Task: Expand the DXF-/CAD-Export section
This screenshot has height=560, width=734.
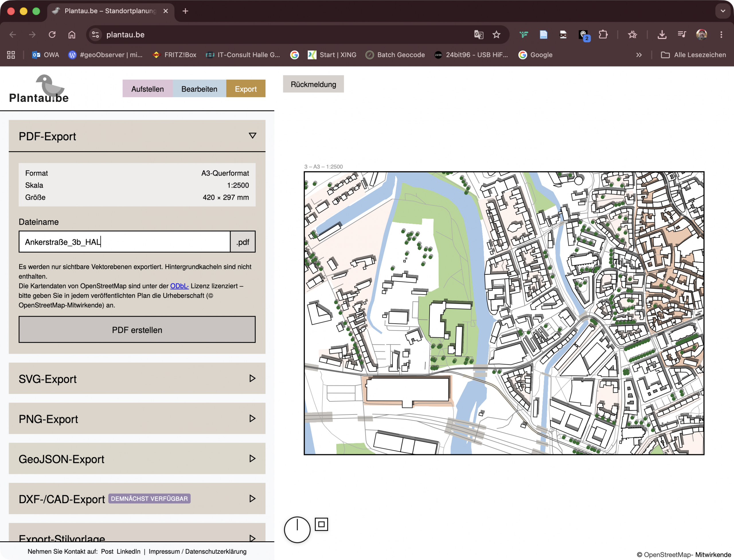Action: (x=137, y=498)
